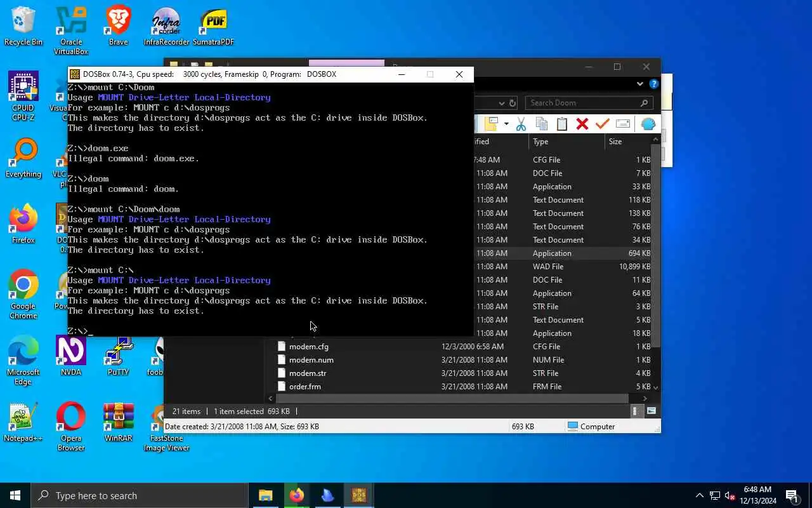Open the dropdown arrow next to folder icon
Screen dimensions: 812x508
(x=506, y=124)
